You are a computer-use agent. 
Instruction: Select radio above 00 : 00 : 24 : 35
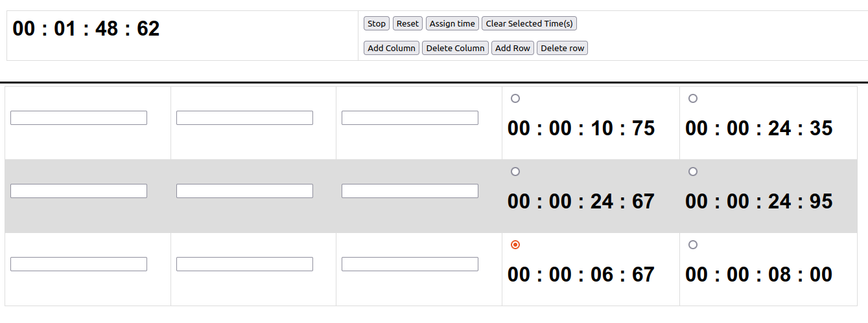tap(693, 98)
